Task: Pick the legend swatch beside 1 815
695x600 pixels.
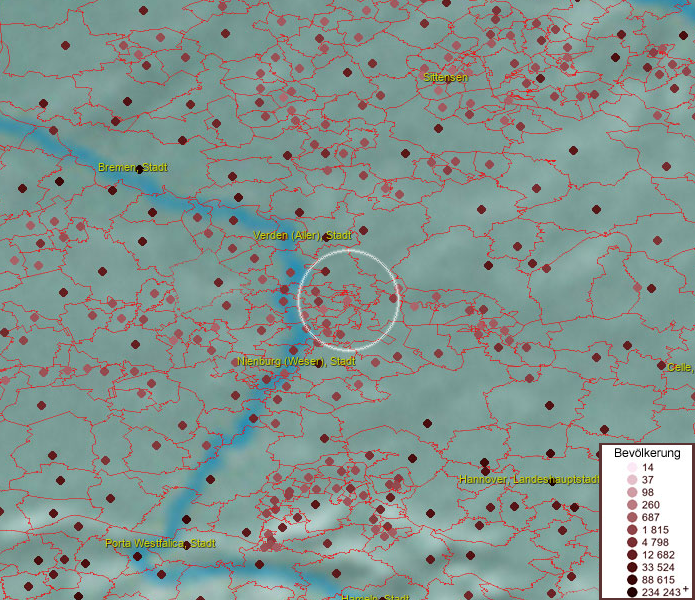Action: pyautogui.click(x=632, y=530)
